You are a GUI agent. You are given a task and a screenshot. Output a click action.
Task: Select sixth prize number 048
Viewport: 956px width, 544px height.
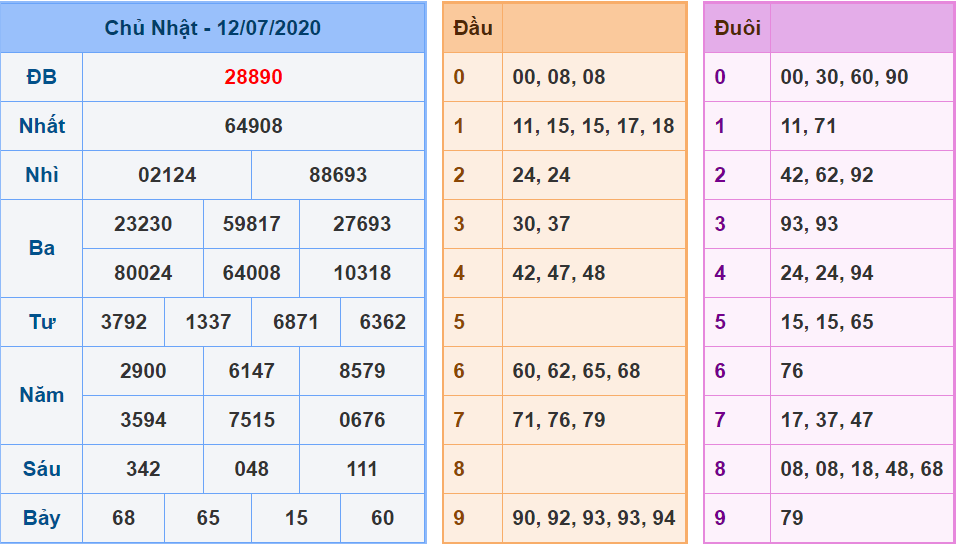tap(251, 469)
